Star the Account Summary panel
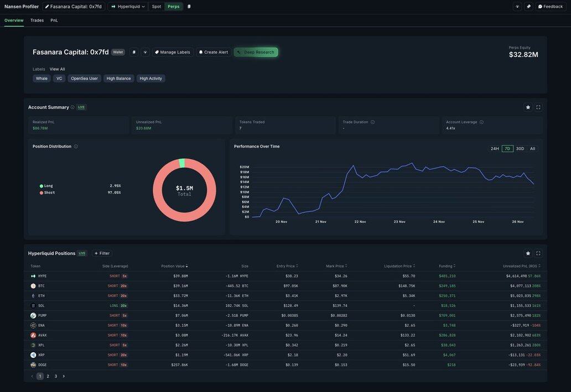 [x=528, y=107]
